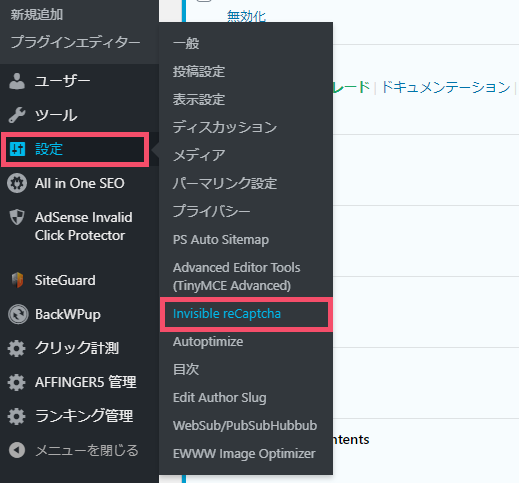Open Edit Author Slug settings

pyautogui.click(x=219, y=398)
